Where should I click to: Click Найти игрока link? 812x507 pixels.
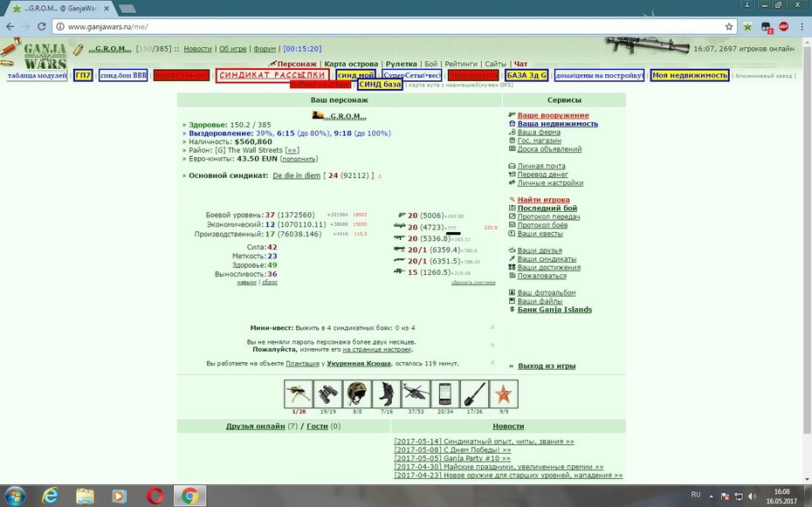click(543, 200)
